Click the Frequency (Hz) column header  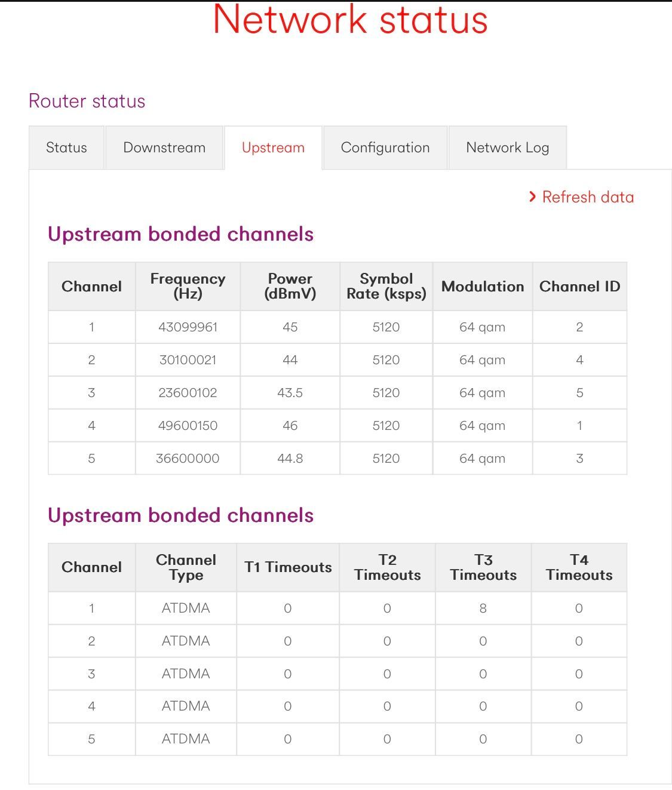point(188,286)
